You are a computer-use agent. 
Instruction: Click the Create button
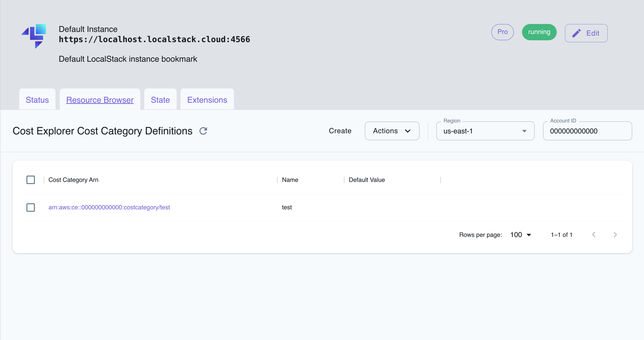[340, 131]
